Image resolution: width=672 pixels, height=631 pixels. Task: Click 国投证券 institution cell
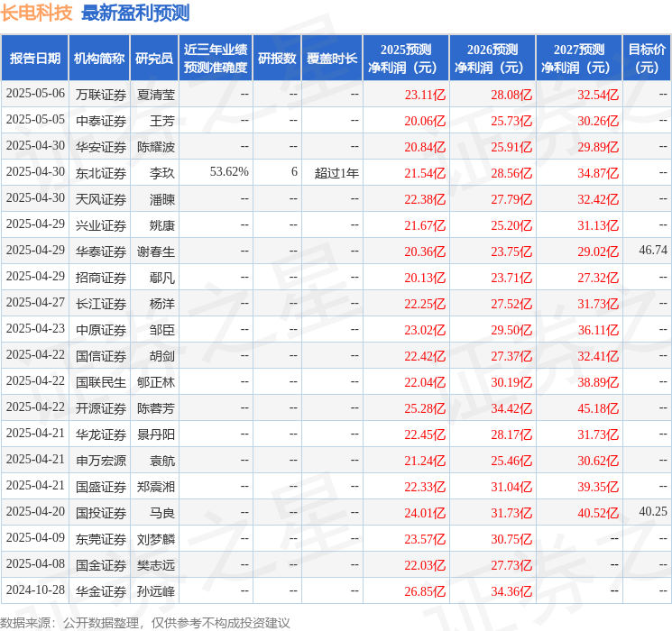101,512
